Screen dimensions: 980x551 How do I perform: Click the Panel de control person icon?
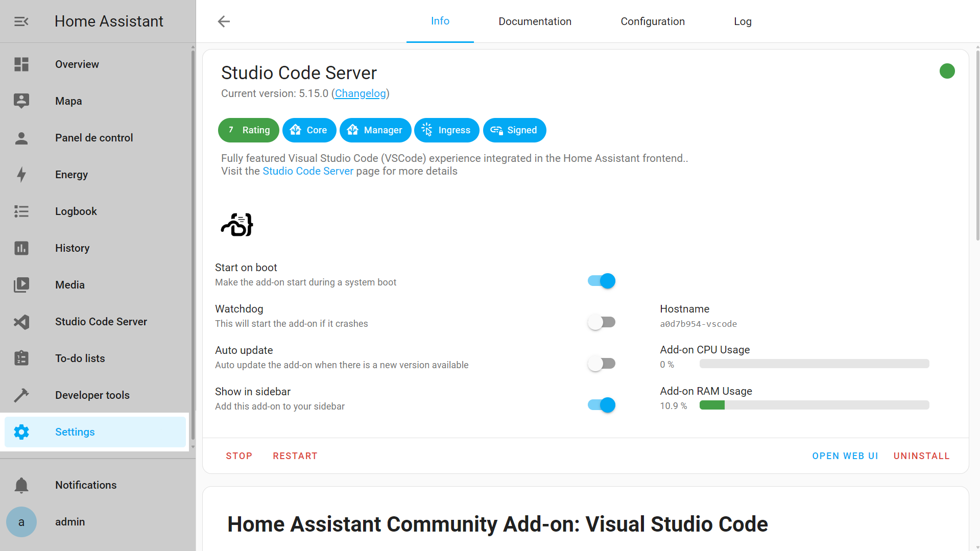pos(21,138)
